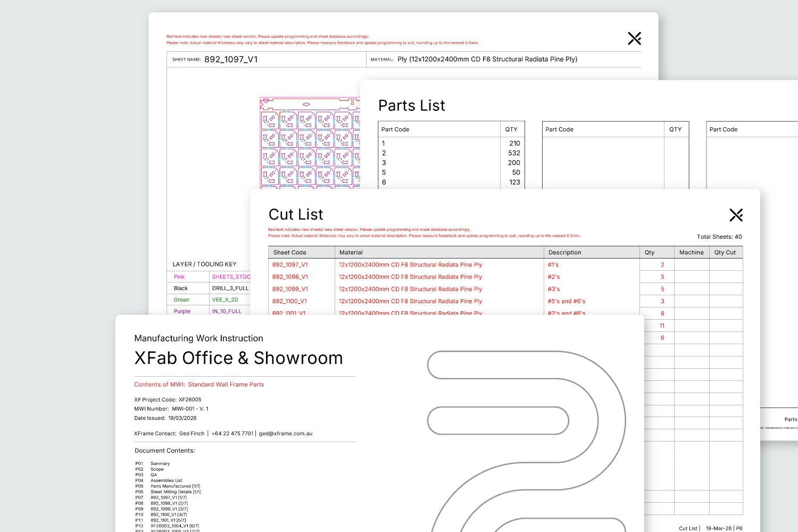Click the "Machine" column header in Cut List
This screenshot has height=532, width=798.
[692, 253]
